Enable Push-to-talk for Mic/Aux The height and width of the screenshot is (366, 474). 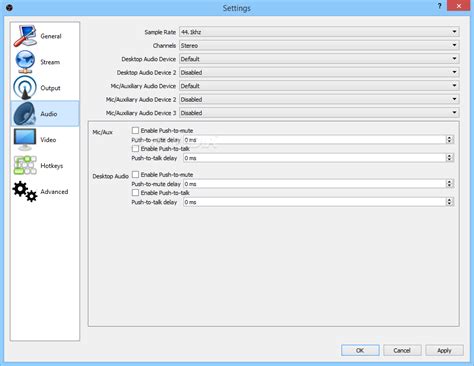coord(135,148)
